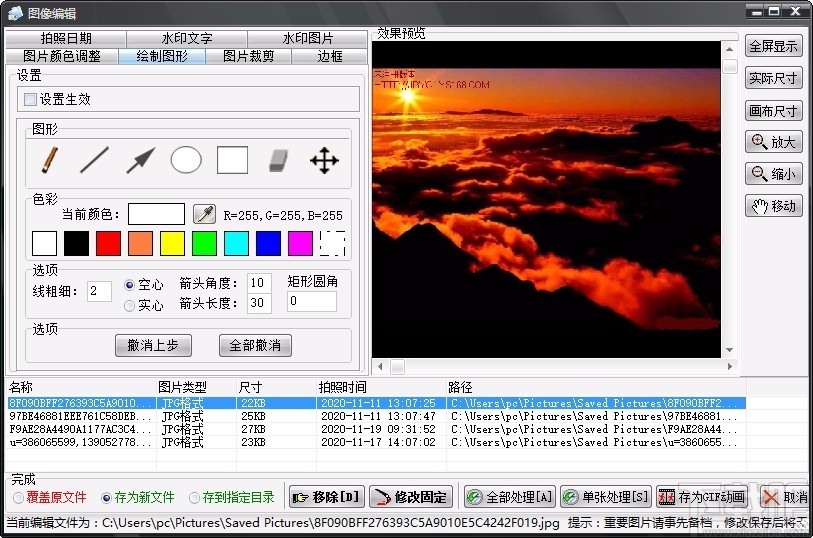Select file row 8F090BFF276393C5A9010
This screenshot has height=538, width=813.
tap(377, 403)
